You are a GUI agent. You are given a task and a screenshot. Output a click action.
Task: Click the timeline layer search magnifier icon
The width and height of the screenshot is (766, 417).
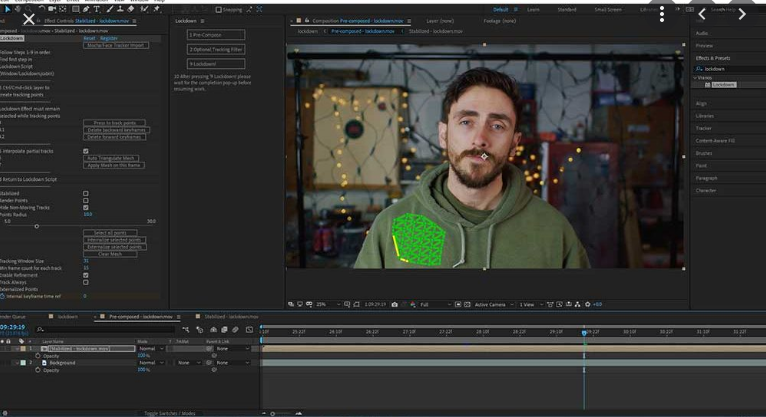pos(40,329)
